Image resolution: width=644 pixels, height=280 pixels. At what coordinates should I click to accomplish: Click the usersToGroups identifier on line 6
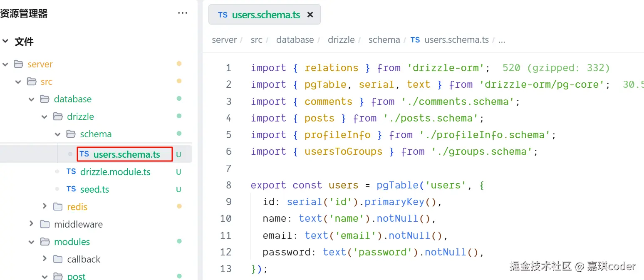pos(343,151)
